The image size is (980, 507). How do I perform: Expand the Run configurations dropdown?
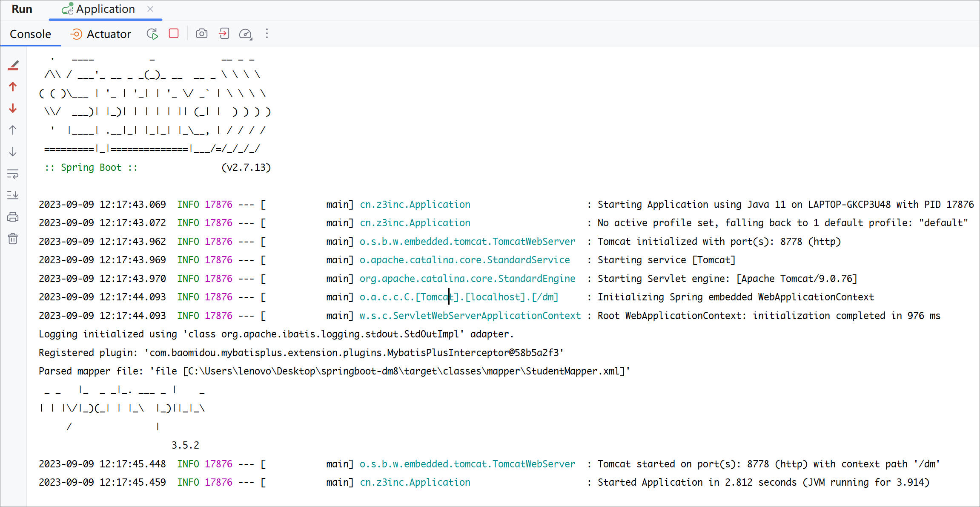click(x=103, y=9)
